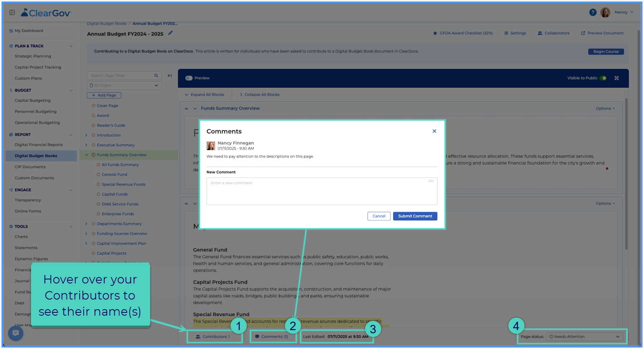Click General Fund page status icon
This screenshot has width=644, height=349.
coord(98,174)
